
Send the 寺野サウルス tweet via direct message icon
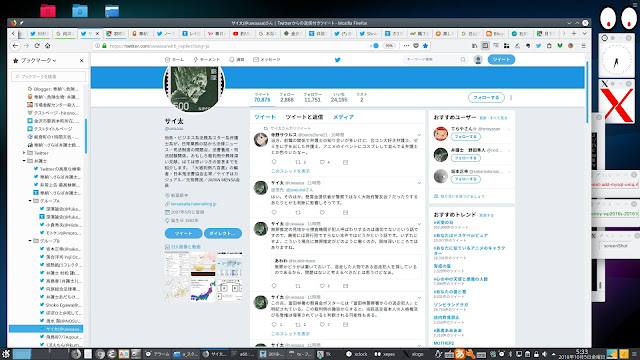point(345,162)
